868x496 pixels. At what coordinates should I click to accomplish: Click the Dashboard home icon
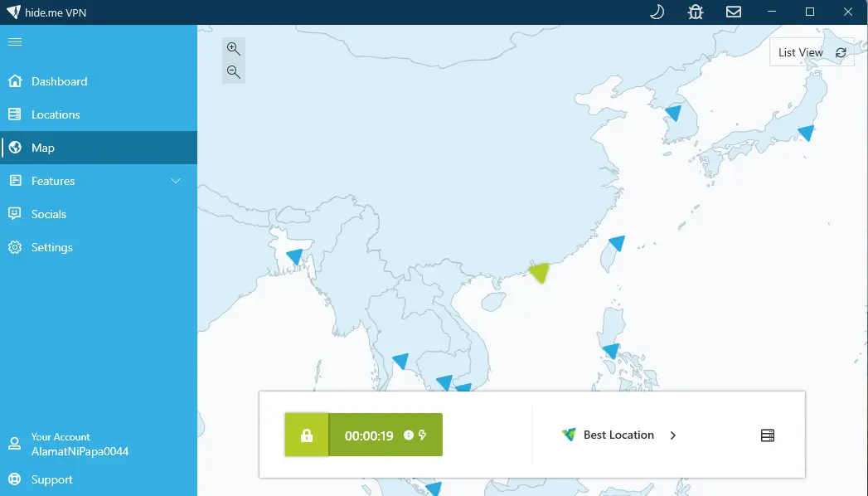click(15, 81)
